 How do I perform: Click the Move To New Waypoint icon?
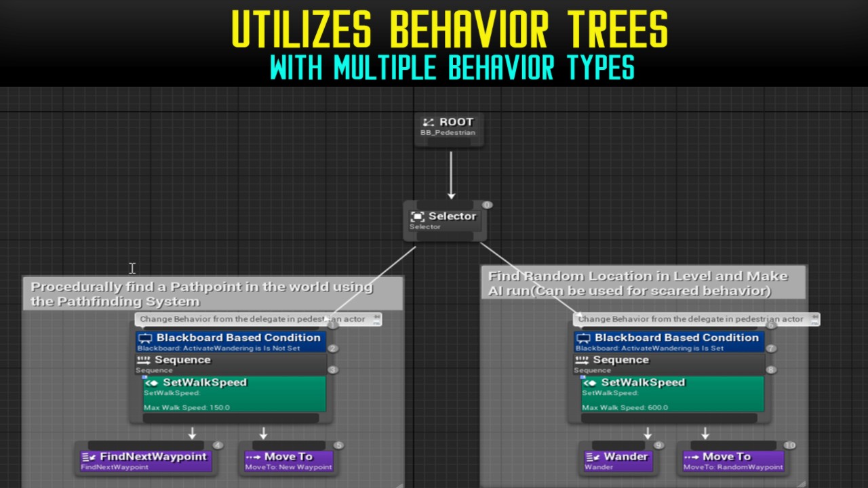coord(254,457)
